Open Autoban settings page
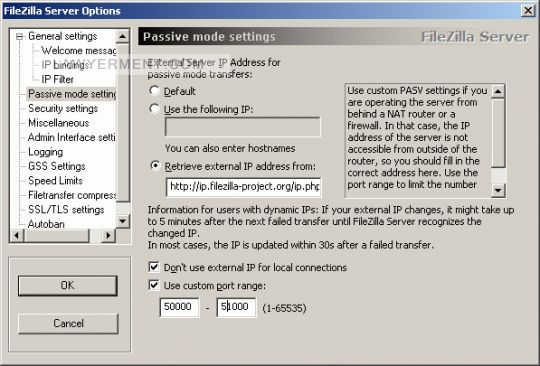Viewport: 540px width, 366px height. (46, 224)
